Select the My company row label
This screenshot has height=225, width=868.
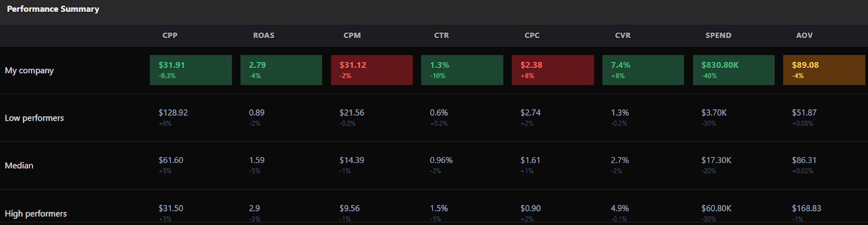[x=29, y=71]
